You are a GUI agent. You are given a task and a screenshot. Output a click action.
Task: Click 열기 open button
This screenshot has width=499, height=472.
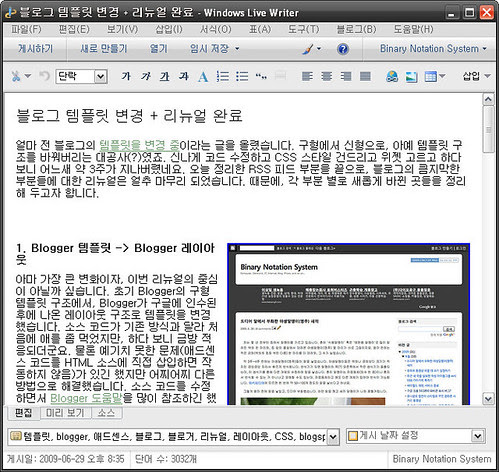[x=158, y=49]
